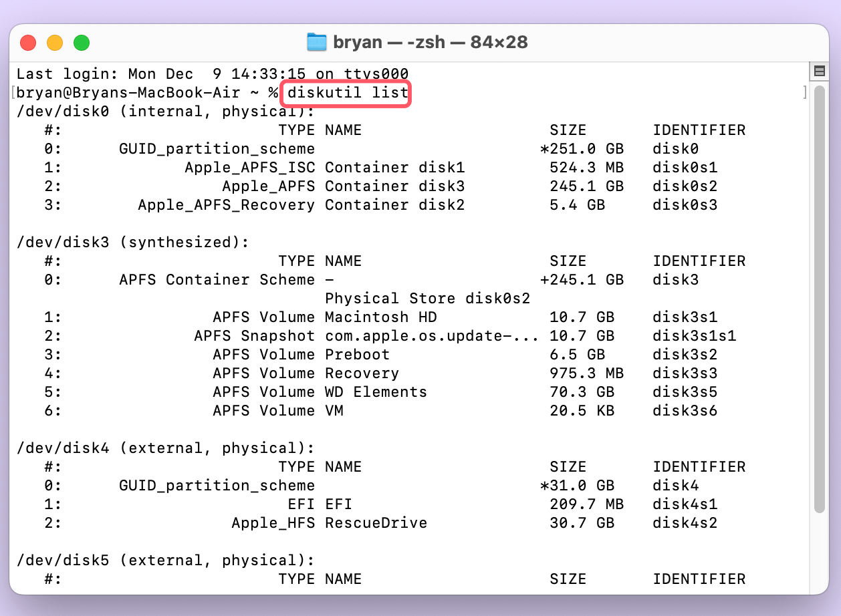Viewport: 841px width, 616px height.
Task: Select the Apple_APFS_Recovery container entry
Action: point(227,204)
